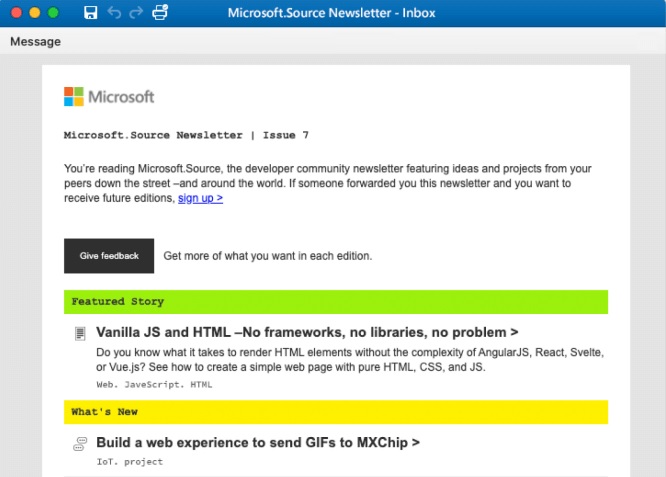Click the document icon beside Vanilla JS story
Viewport: 666px width, 477px height.
coord(80,333)
